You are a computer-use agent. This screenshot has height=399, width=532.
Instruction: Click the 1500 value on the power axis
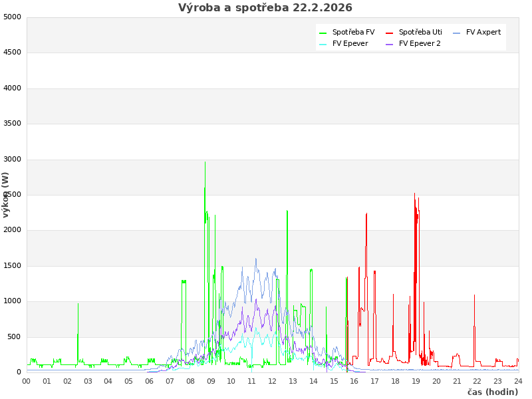[12, 265]
